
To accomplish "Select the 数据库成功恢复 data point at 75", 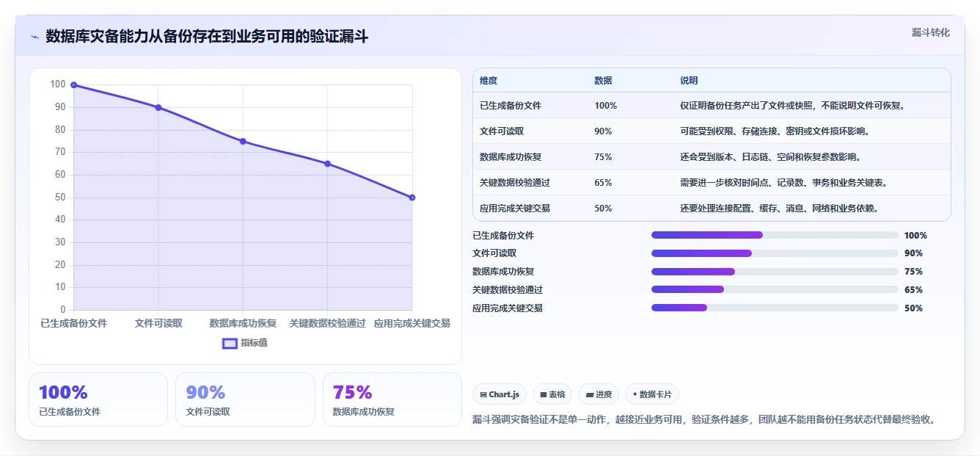I will (243, 142).
